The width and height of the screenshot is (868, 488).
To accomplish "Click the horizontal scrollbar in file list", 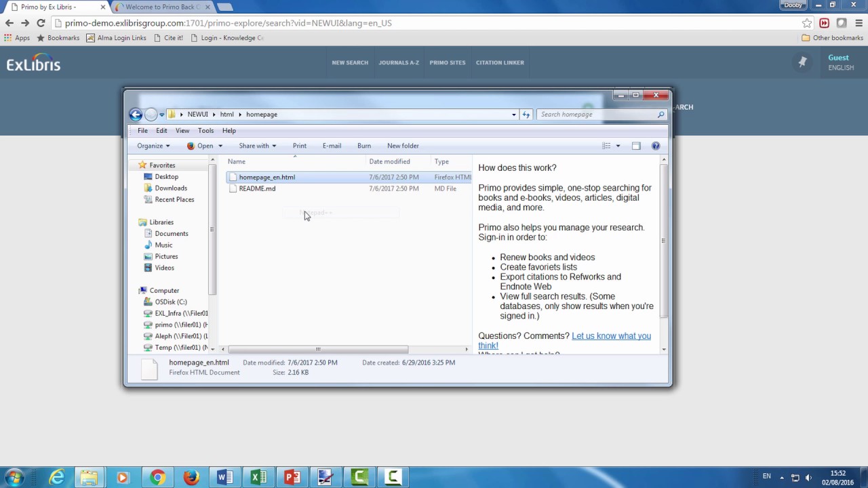I will pyautogui.click(x=318, y=350).
